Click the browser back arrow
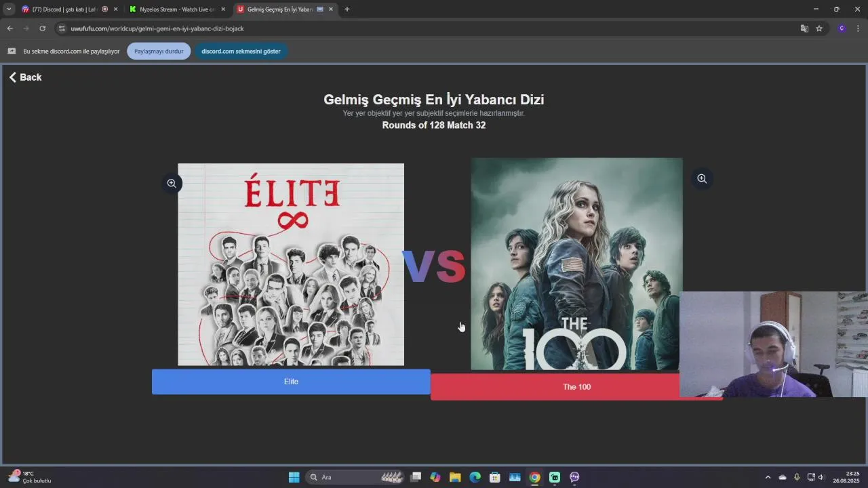868x488 pixels. tap(9, 28)
